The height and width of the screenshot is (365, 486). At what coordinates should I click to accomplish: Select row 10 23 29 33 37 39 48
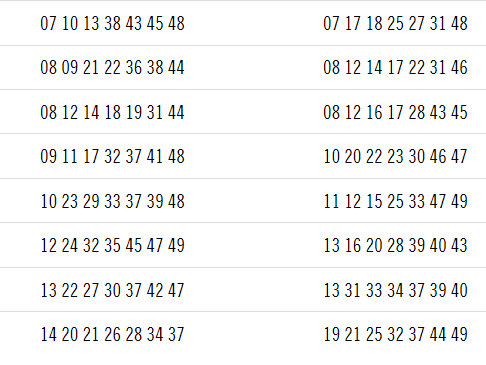pos(112,201)
